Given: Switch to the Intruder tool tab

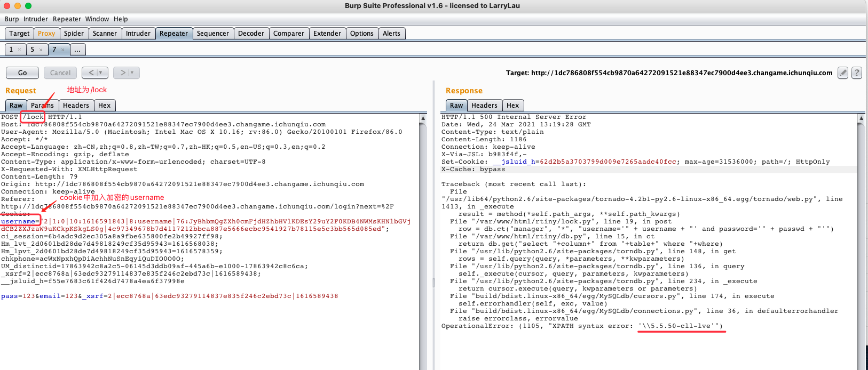Looking at the screenshot, I should tap(138, 34).
